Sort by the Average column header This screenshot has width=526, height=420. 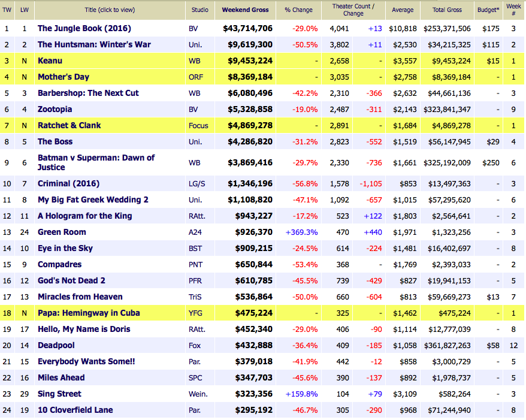click(403, 10)
